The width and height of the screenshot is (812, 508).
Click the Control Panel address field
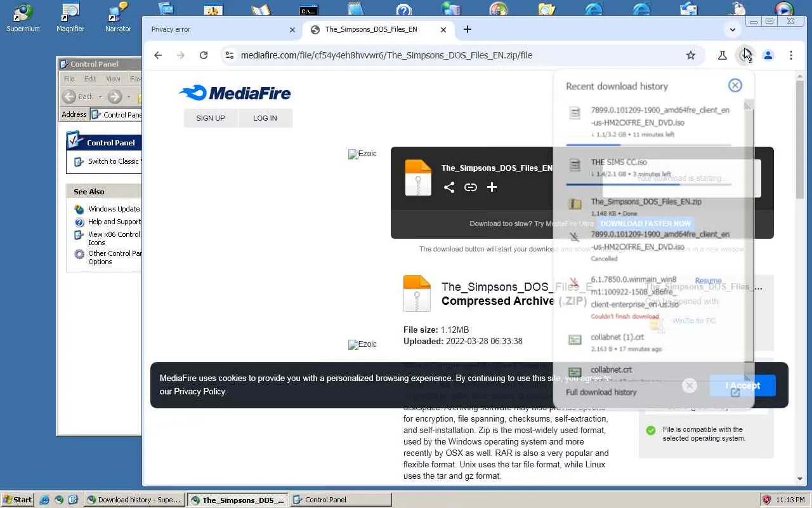pyautogui.click(x=116, y=115)
